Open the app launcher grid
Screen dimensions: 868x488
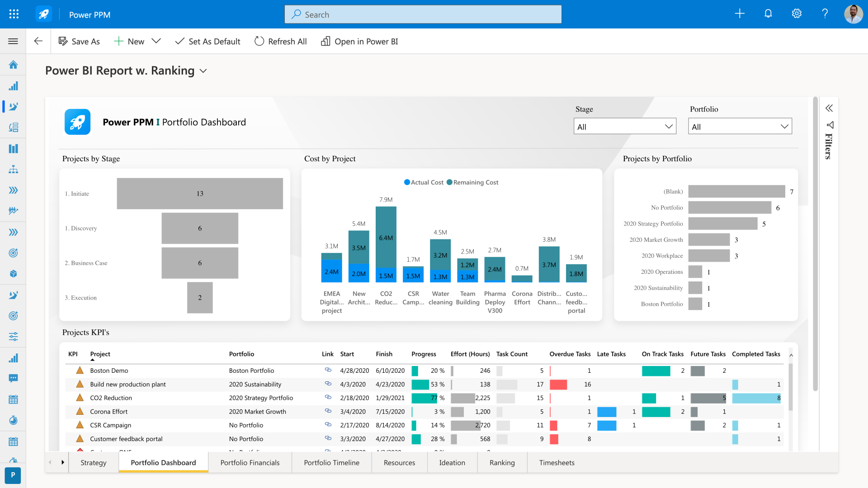pyautogui.click(x=14, y=14)
